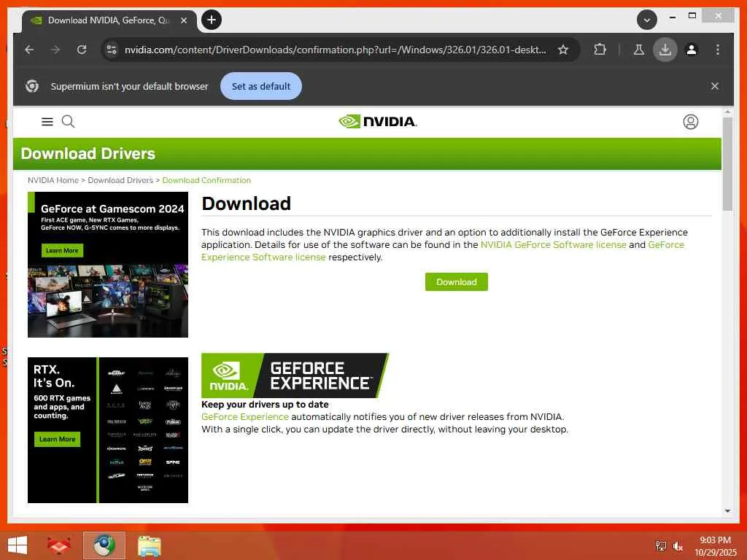
Task: Open NVIDIA site hamburger menu
Action: point(47,122)
